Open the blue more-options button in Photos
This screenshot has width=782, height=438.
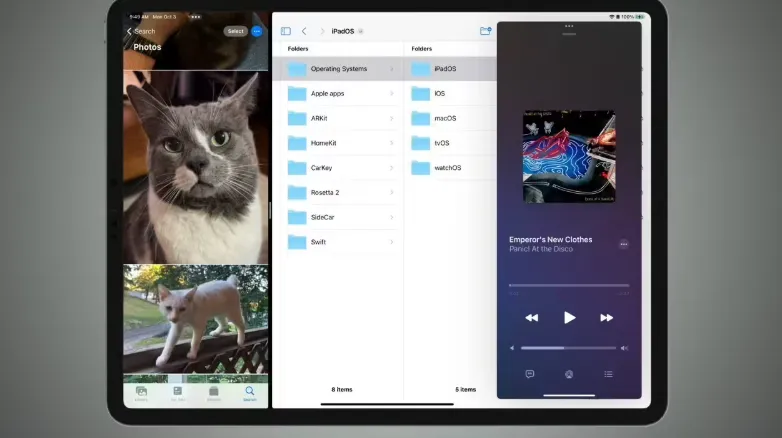click(257, 31)
